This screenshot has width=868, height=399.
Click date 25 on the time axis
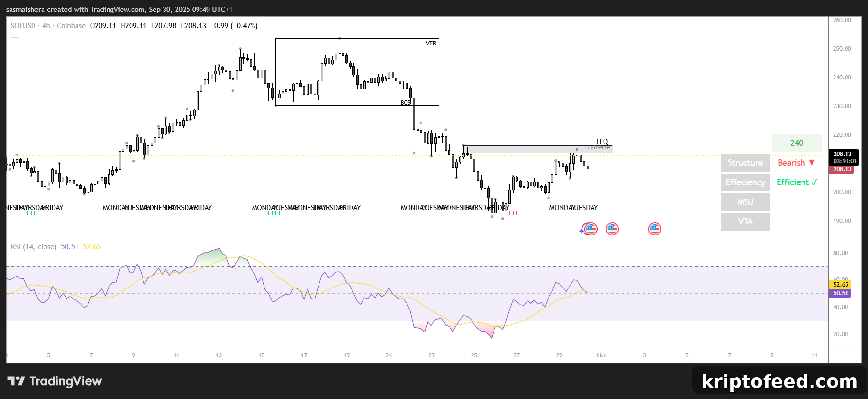click(x=474, y=355)
